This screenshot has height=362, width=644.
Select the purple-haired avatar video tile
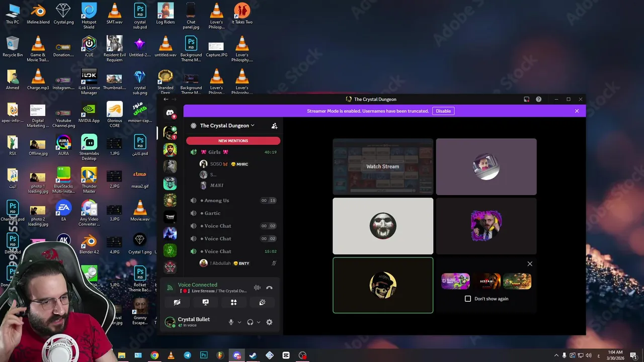pos(486,226)
